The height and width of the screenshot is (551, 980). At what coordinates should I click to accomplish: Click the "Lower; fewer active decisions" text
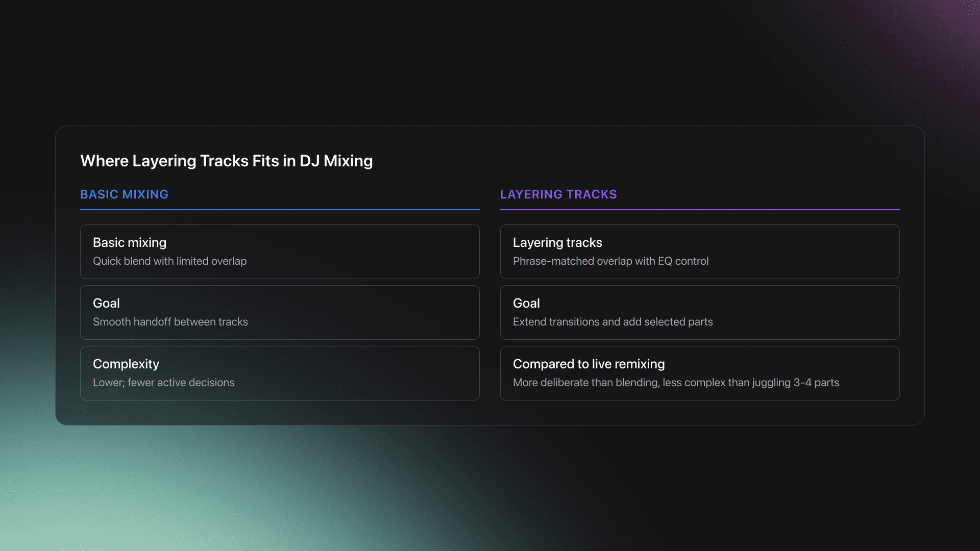[x=163, y=382]
